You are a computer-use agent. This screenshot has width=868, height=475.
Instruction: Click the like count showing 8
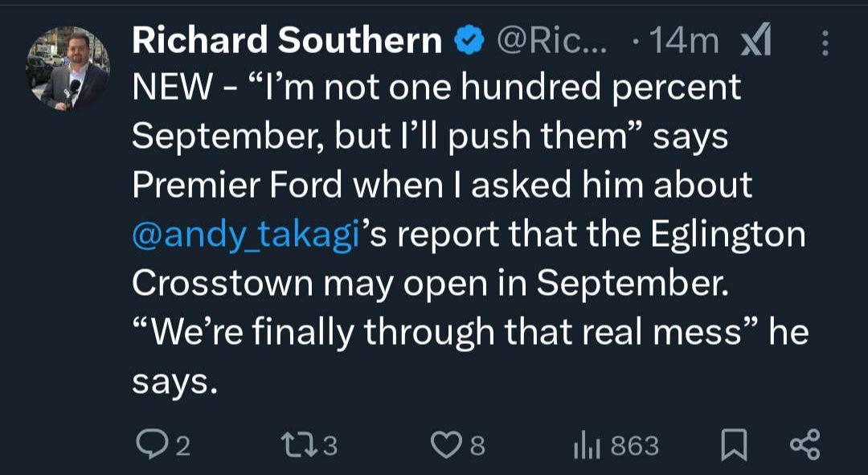477,446
